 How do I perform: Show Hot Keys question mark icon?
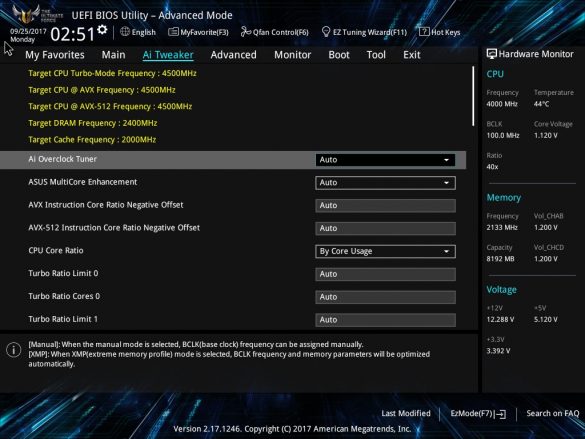click(424, 32)
